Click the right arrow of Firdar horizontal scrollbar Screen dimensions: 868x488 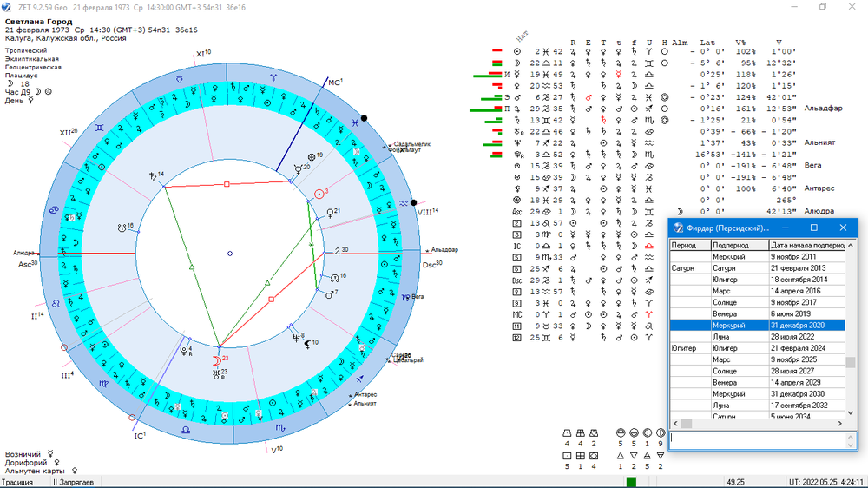click(839, 423)
